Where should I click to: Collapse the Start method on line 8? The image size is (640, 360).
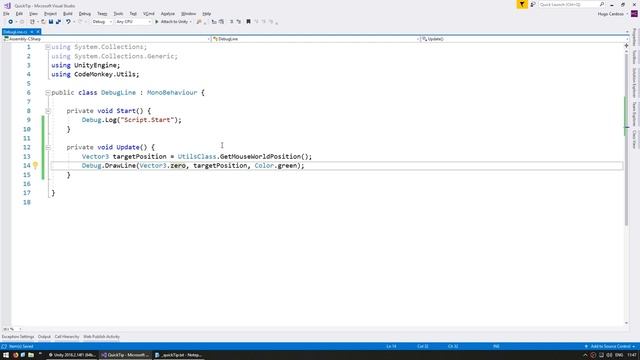(48, 111)
